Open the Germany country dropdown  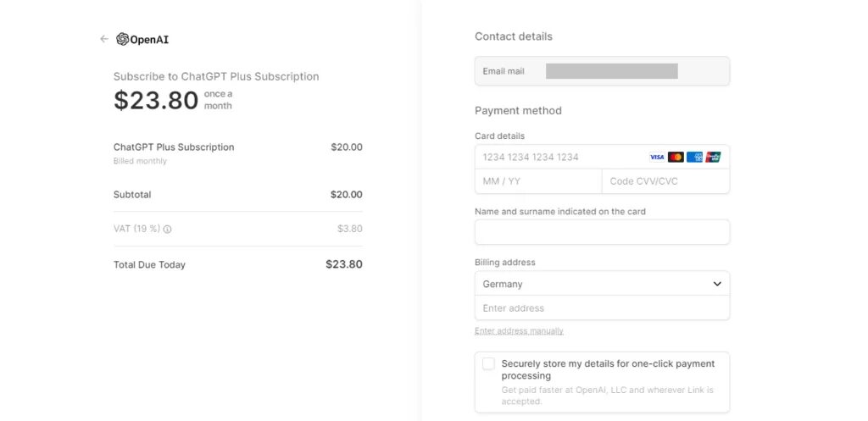tap(602, 283)
